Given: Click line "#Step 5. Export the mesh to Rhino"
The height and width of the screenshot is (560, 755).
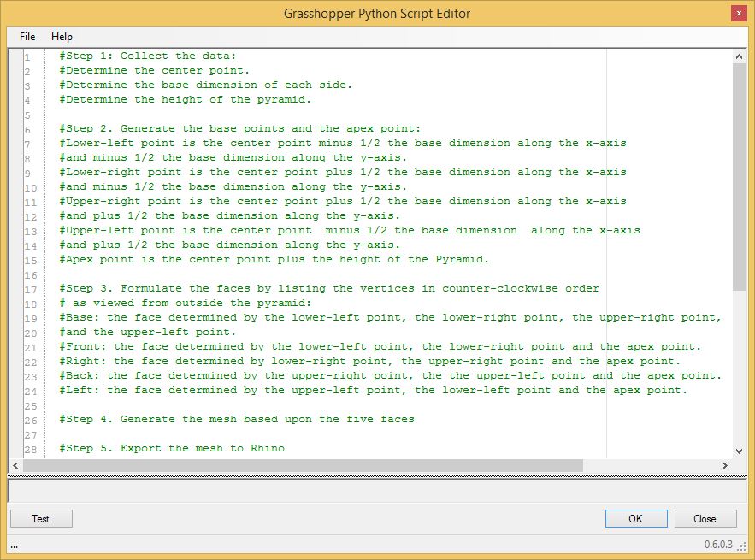Looking at the screenshot, I should (172, 448).
